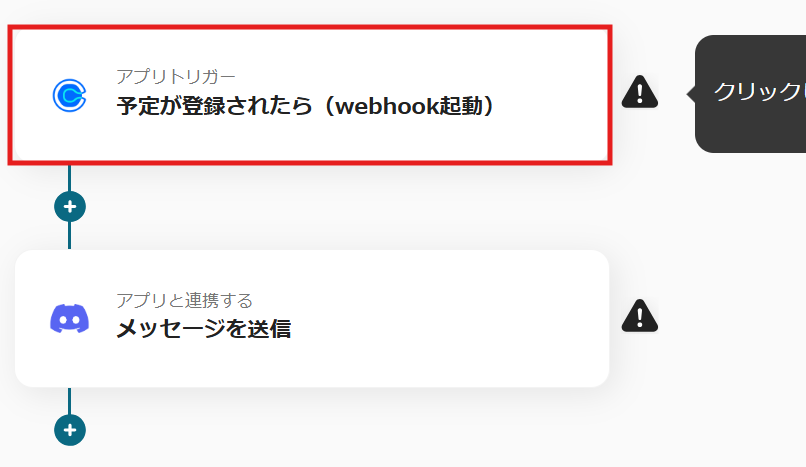Select the アプリトリガー label text
The width and height of the screenshot is (806, 467).
[176, 77]
